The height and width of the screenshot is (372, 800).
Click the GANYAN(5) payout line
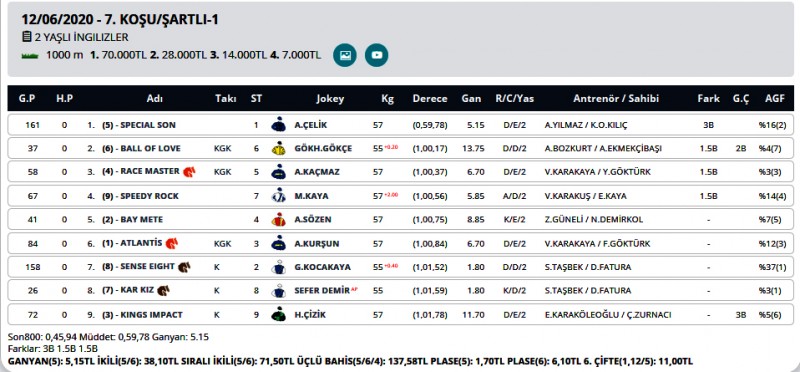(x=351, y=362)
